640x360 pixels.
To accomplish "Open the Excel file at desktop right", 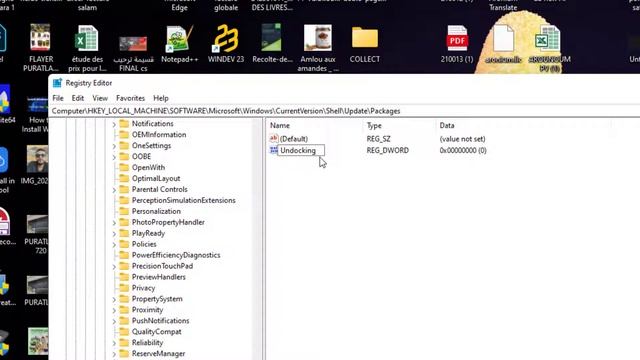I will tap(548, 38).
